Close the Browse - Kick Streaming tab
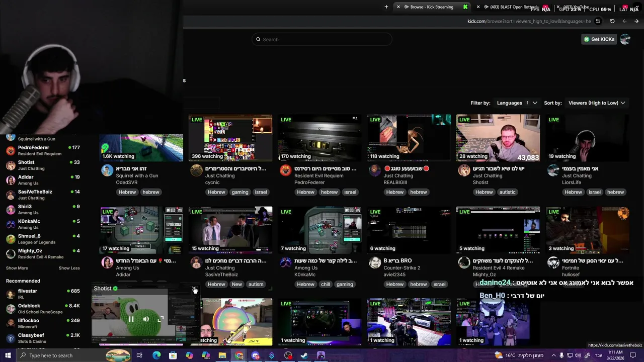 coord(398,7)
